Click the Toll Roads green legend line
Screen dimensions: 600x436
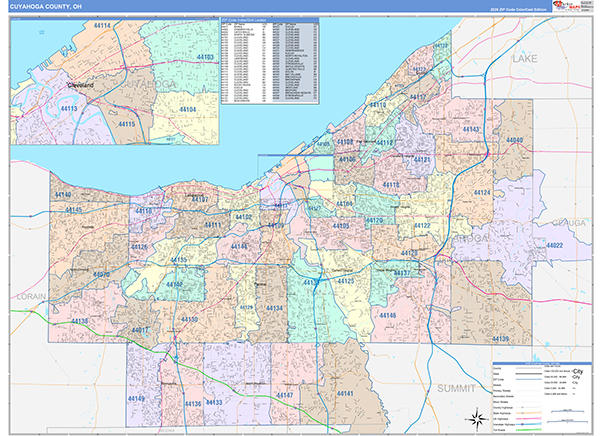click(x=528, y=430)
